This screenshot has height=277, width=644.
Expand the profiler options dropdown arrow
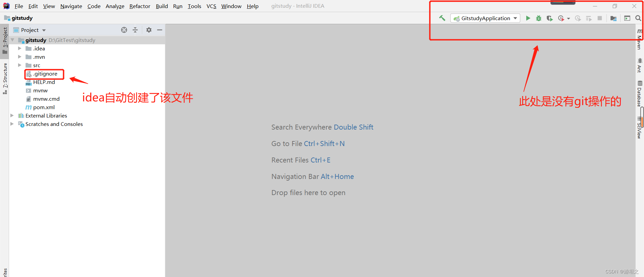(569, 18)
